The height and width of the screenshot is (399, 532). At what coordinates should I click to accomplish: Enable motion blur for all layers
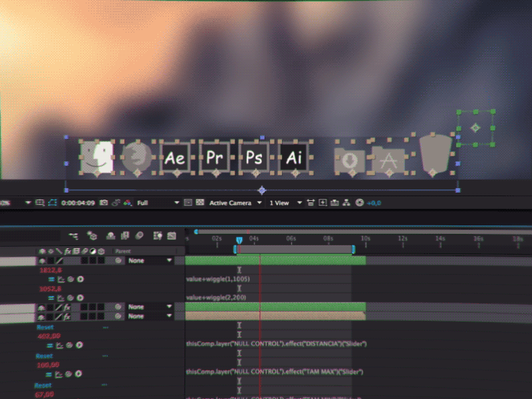click(140, 235)
